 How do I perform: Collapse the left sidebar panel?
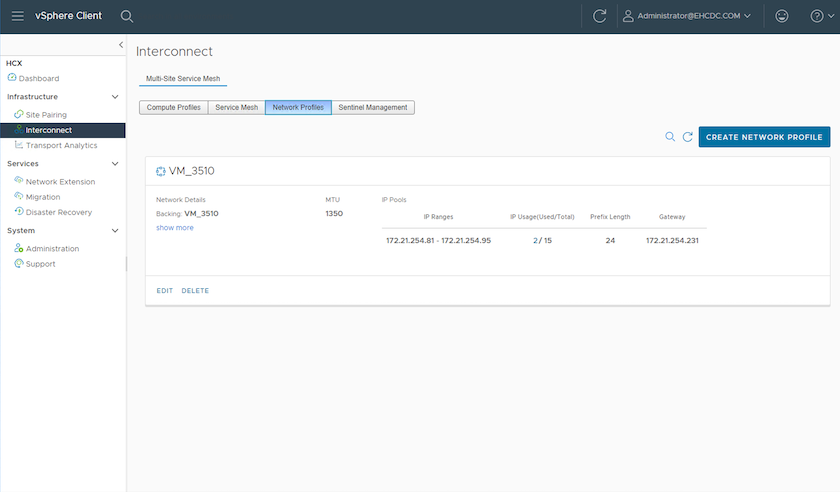[121, 45]
